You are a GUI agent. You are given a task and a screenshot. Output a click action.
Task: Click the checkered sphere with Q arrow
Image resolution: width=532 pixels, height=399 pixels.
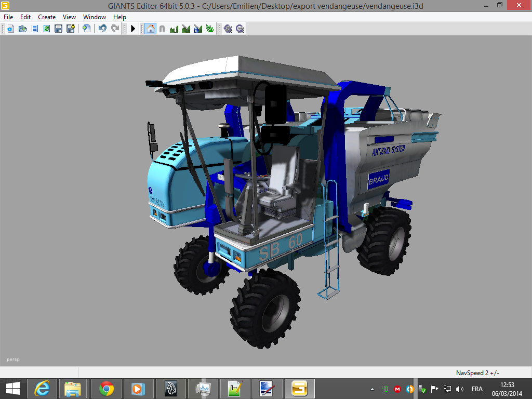tap(240, 29)
